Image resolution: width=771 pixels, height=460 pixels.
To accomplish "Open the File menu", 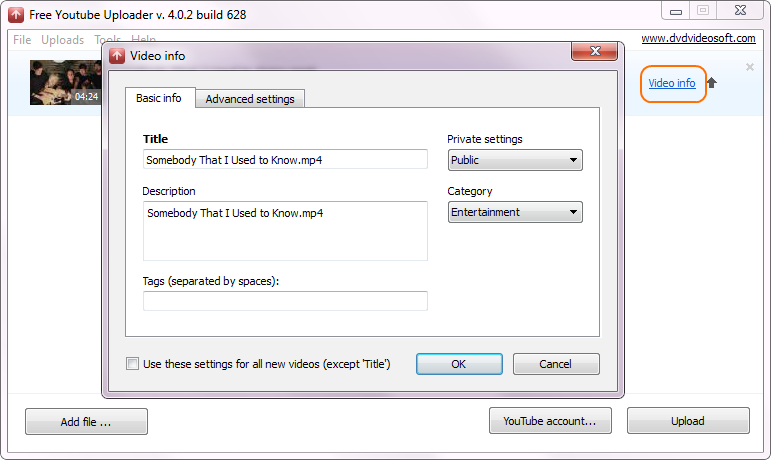I will click(x=22, y=40).
